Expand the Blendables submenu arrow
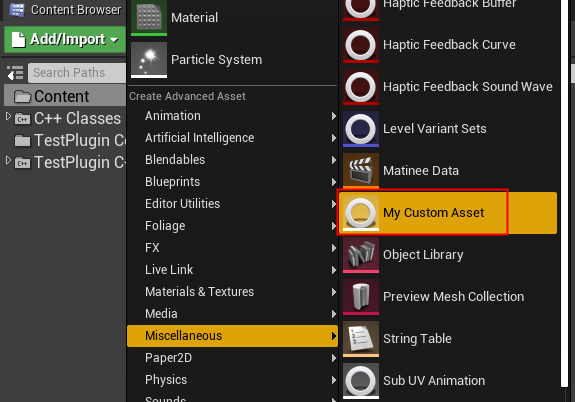 [x=333, y=160]
